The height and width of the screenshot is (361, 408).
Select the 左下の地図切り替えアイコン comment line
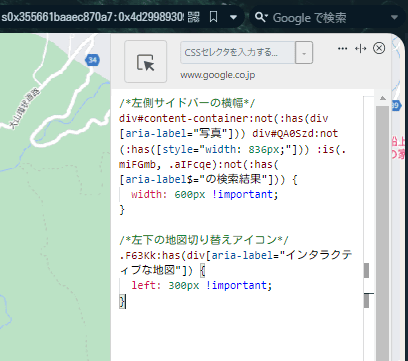[204, 240]
